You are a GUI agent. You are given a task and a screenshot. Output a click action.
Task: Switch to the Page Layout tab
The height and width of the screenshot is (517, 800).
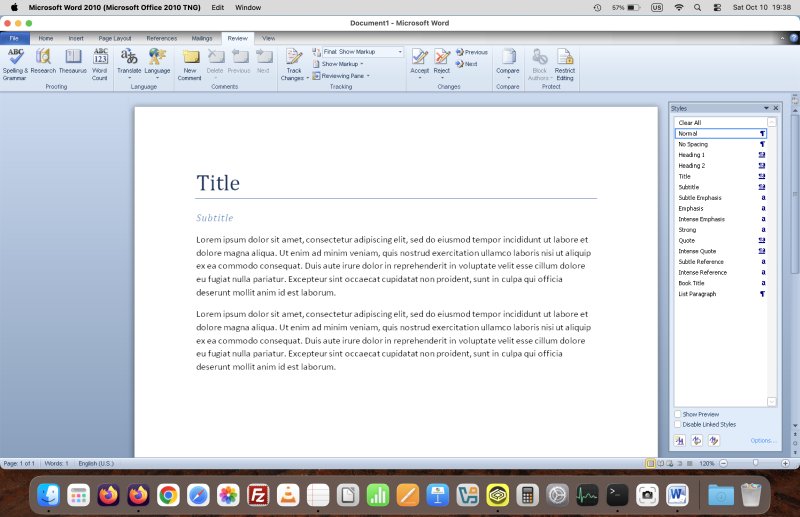pyautogui.click(x=115, y=38)
